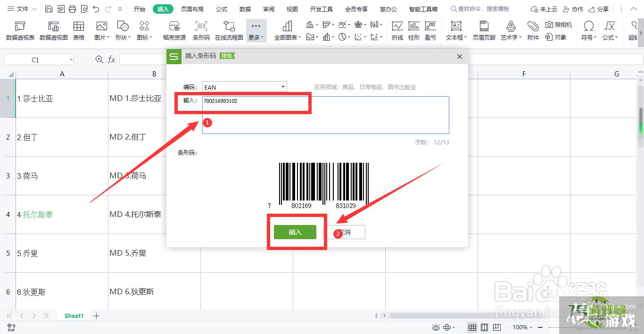This screenshot has height=334, width=644.
Task: Click the Name Box showing C1
Action: click(x=39, y=59)
